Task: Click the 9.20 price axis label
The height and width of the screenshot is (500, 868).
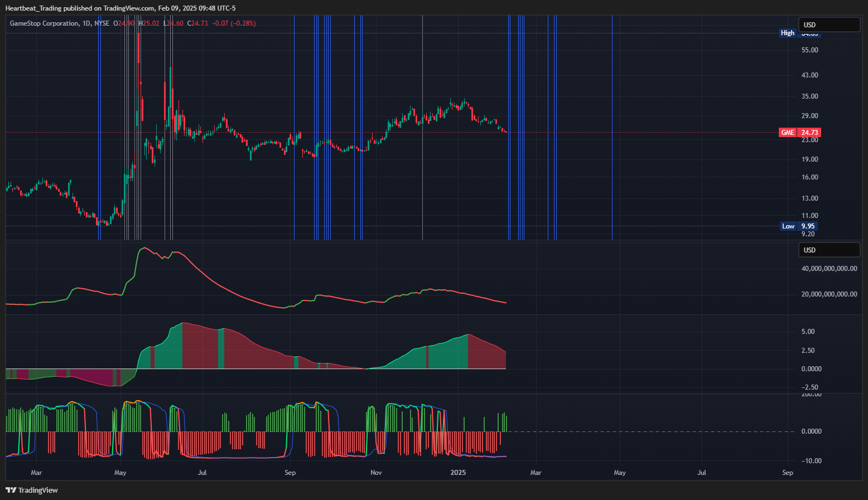Action: pyautogui.click(x=808, y=234)
